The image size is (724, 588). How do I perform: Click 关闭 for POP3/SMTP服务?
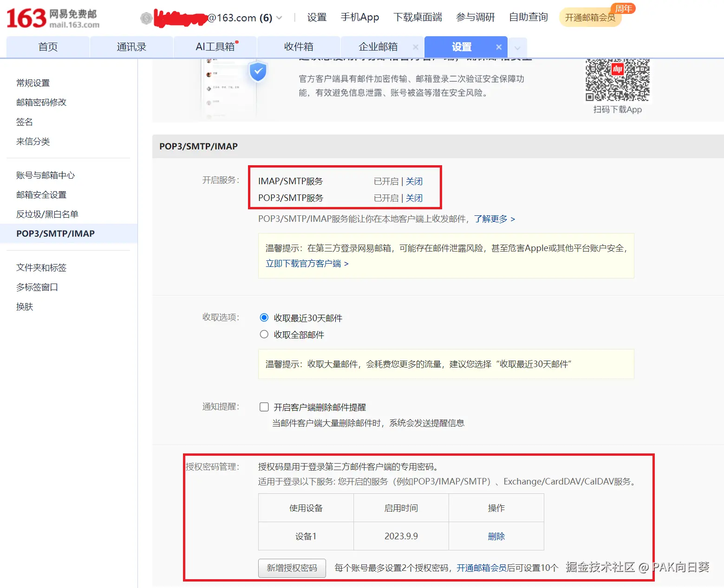pyautogui.click(x=414, y=198)
